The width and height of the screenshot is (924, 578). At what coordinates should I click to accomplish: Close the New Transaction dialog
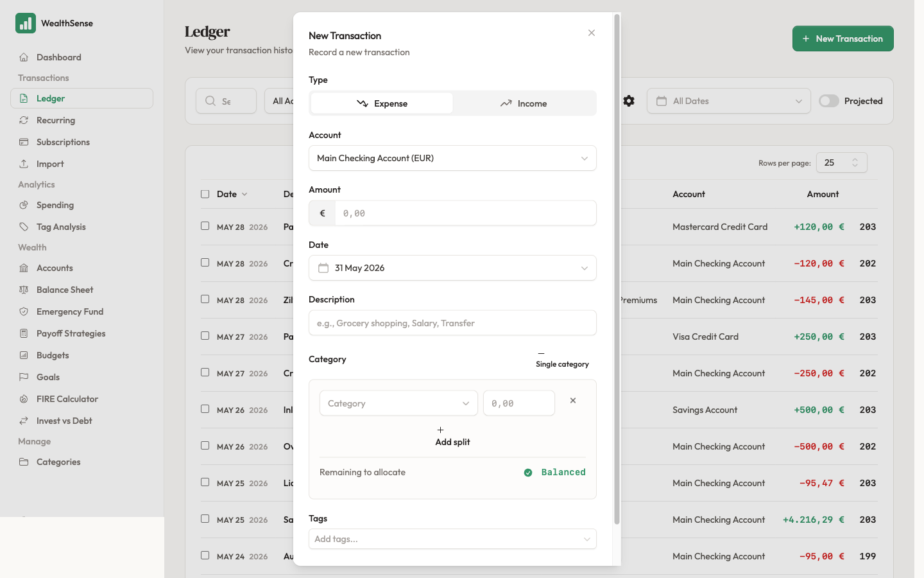[592, 33]
